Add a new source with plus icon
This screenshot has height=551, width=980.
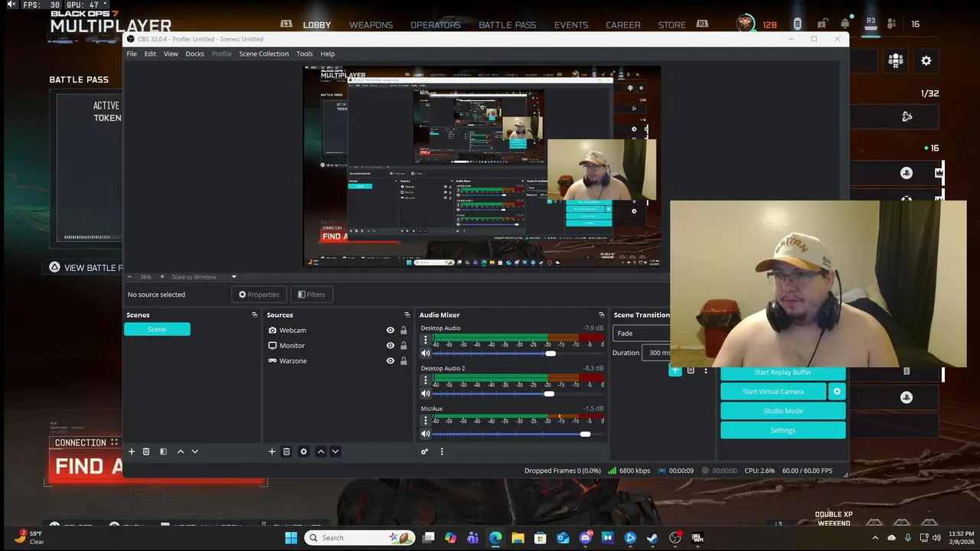(272, 452)
